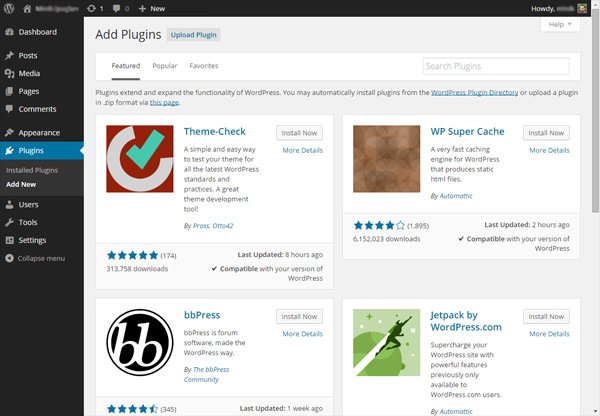Open the updates icon showing 1

pyautogui.click(x=91, y=8)
